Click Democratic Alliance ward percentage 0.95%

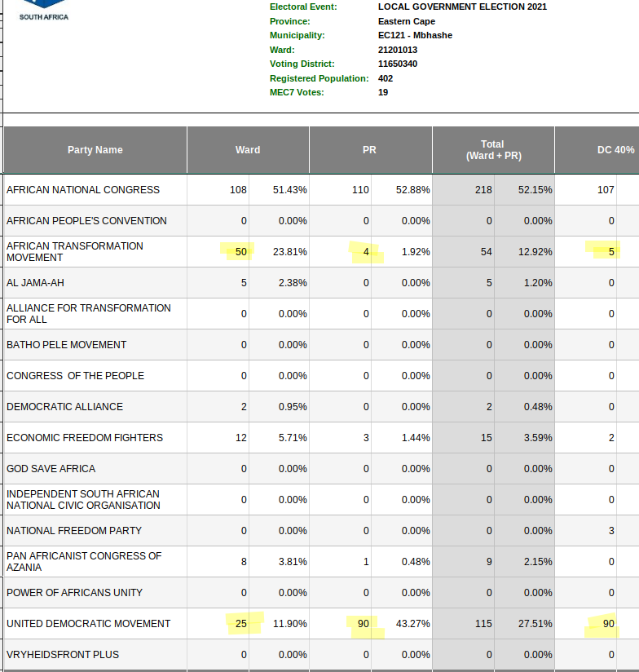point(293,407)
